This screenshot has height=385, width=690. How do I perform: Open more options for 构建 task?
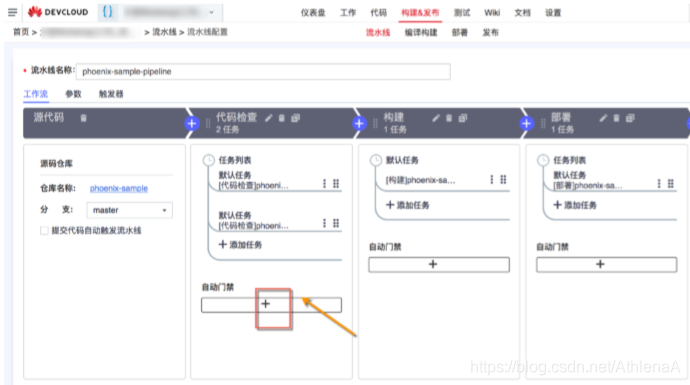click(492, 179)
